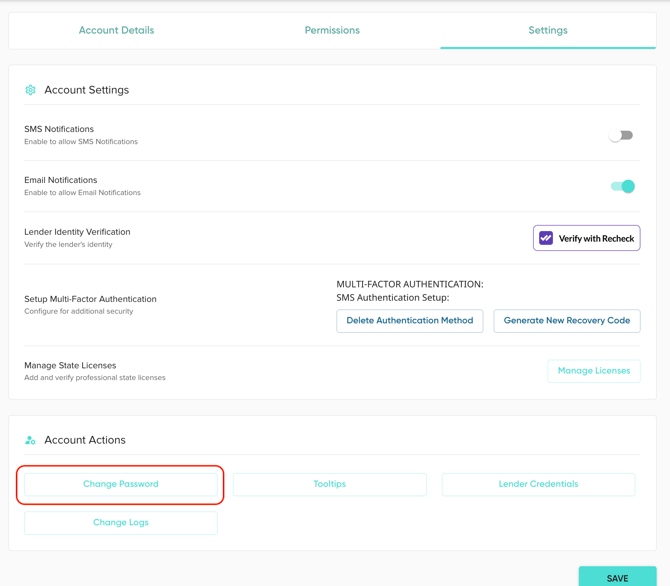View the Change Logs
The width and height of the screenshot is (670, 586).
click(121, 522)
